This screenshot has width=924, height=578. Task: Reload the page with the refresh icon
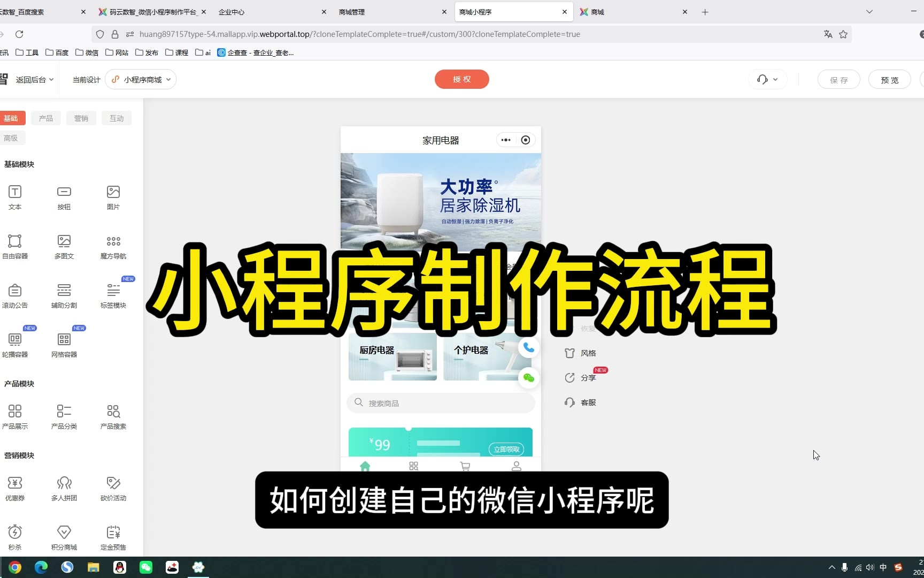[19, 34]
